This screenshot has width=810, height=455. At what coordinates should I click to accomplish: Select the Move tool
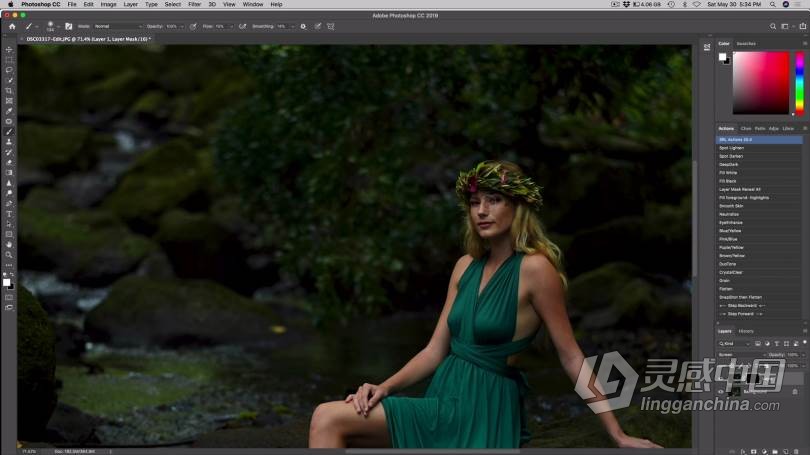point(9,50)
